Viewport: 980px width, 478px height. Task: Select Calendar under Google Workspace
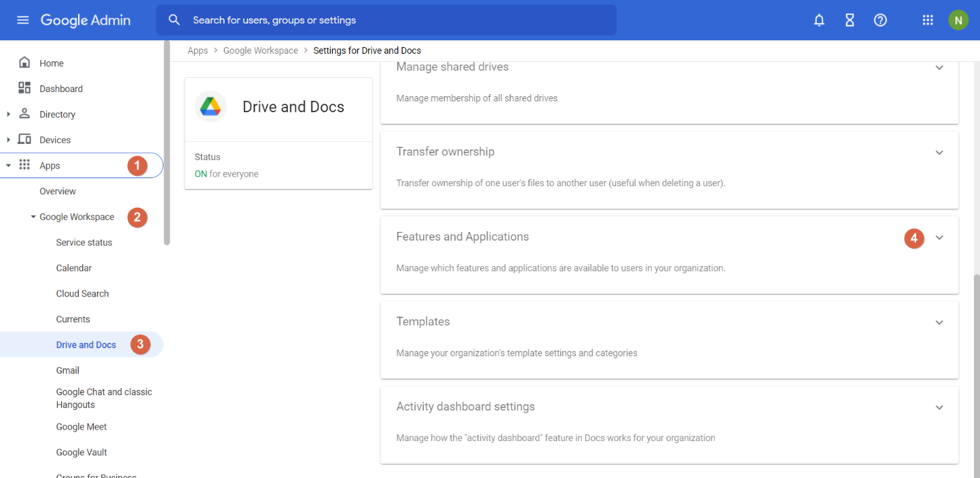click(x=74, y=268)
